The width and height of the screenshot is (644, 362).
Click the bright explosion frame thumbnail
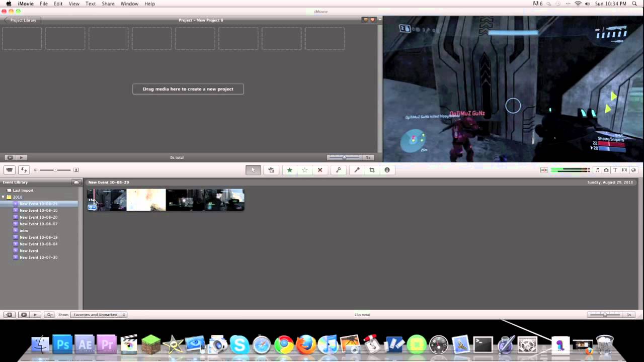[146, 200]
